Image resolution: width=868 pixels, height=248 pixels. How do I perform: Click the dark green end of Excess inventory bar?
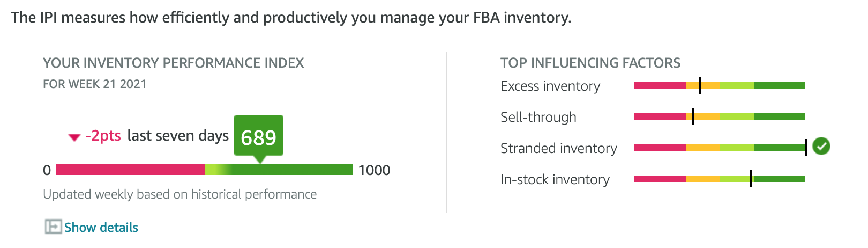pos(780,85)
